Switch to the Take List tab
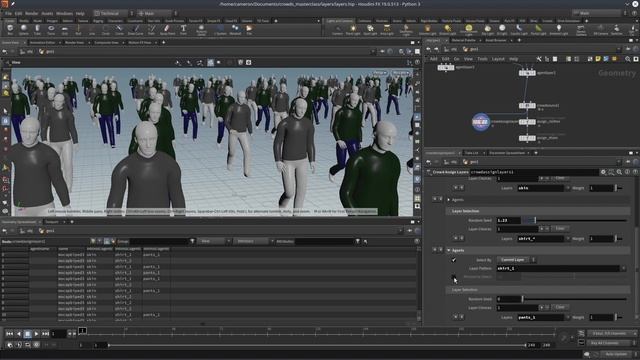 (x=472, y=153)
